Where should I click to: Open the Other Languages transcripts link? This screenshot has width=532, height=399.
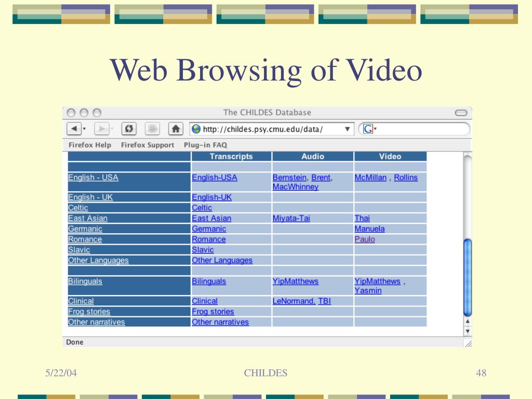point(222,260)
